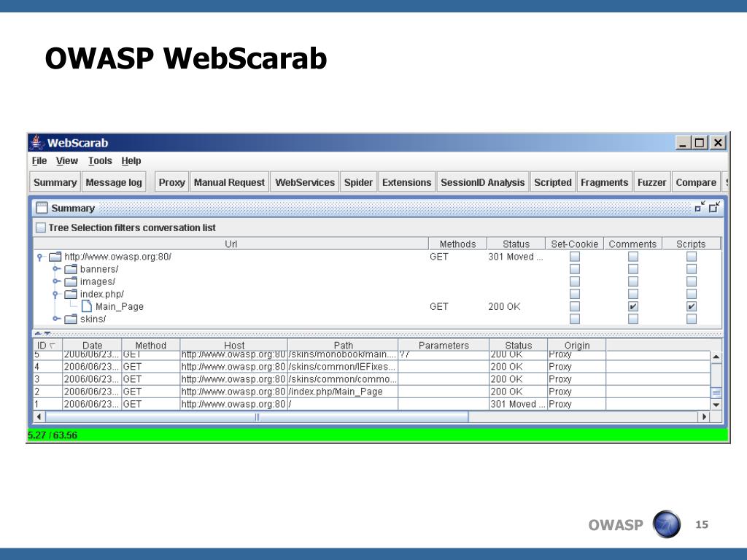Click the split pane expand-down arrow
The width and height of the screenshot is (747, 560).
pos(47,332)
